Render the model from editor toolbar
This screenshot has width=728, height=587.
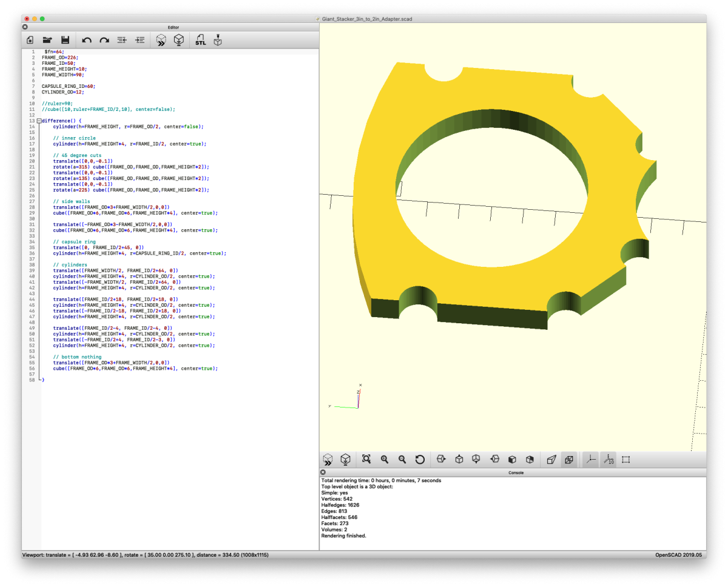pyautogui.click(x=179, y=40)
